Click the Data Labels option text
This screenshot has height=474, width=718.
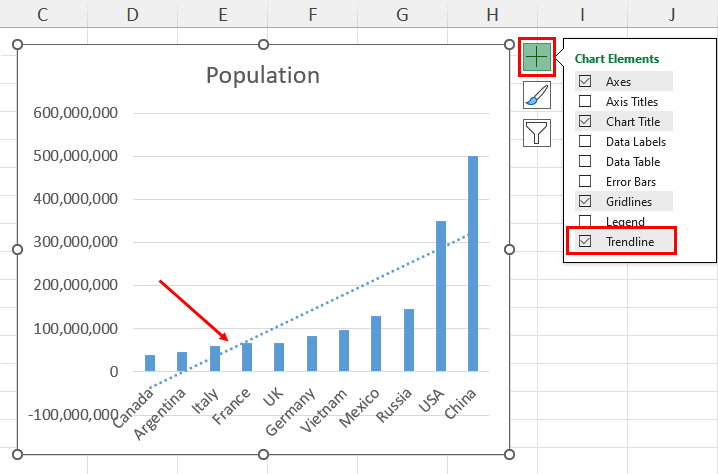click(636, 142)
